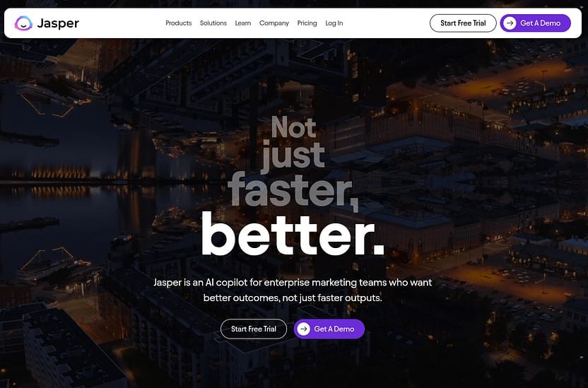Viewport: 588px width, 388px height.
Task: Click arrow icon in header demo button
Action: (510, 23)
